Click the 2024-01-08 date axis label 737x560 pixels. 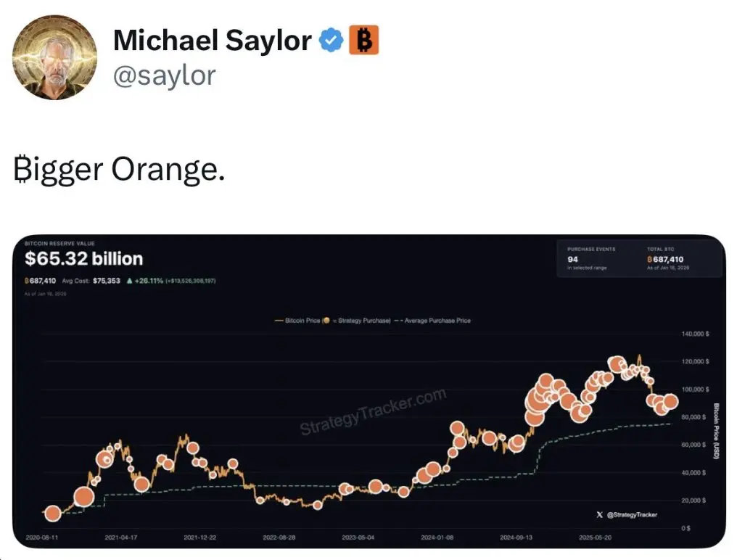pyautogui.click(x=437, y=537)
